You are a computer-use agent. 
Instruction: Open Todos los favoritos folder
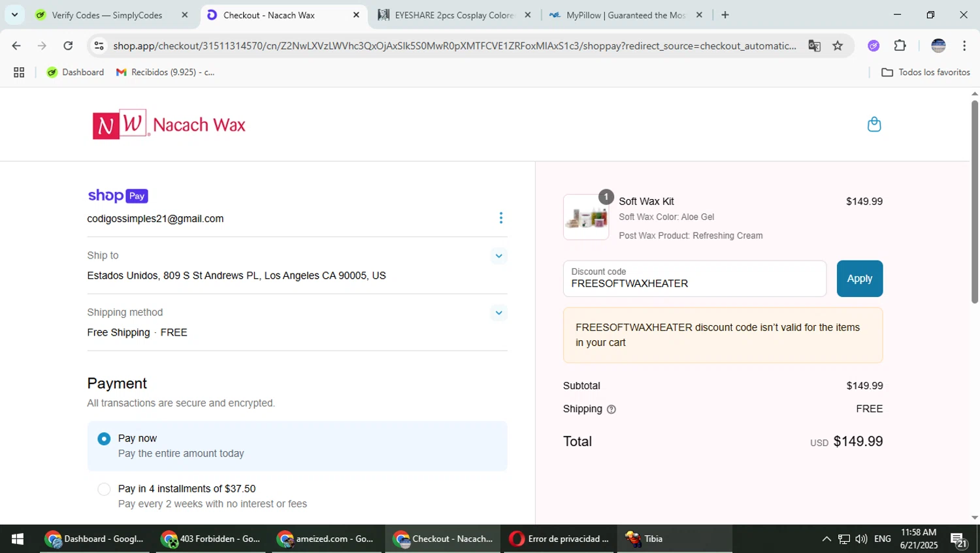[926, 72]
